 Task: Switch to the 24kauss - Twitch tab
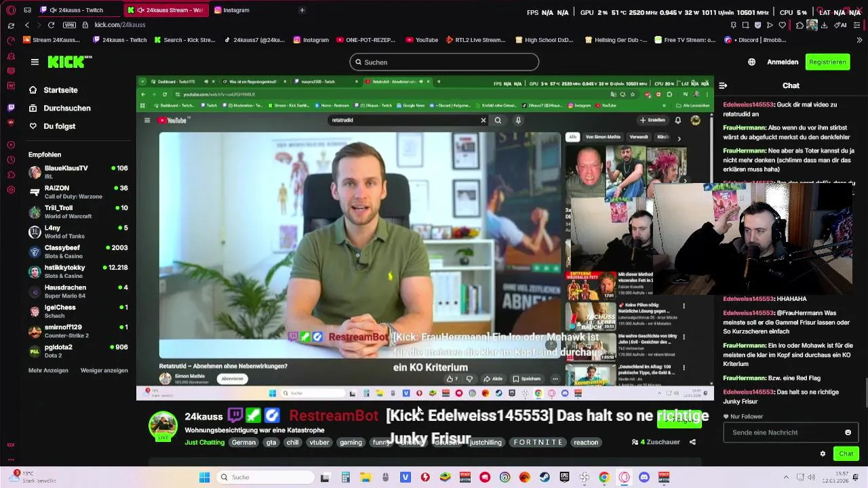coord(81,10)
